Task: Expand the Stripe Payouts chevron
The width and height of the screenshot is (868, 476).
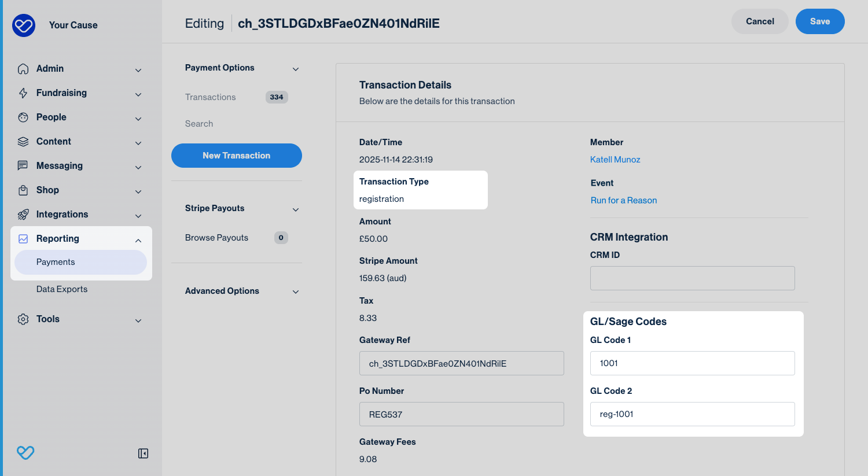Action: click(x=296, y=209)
